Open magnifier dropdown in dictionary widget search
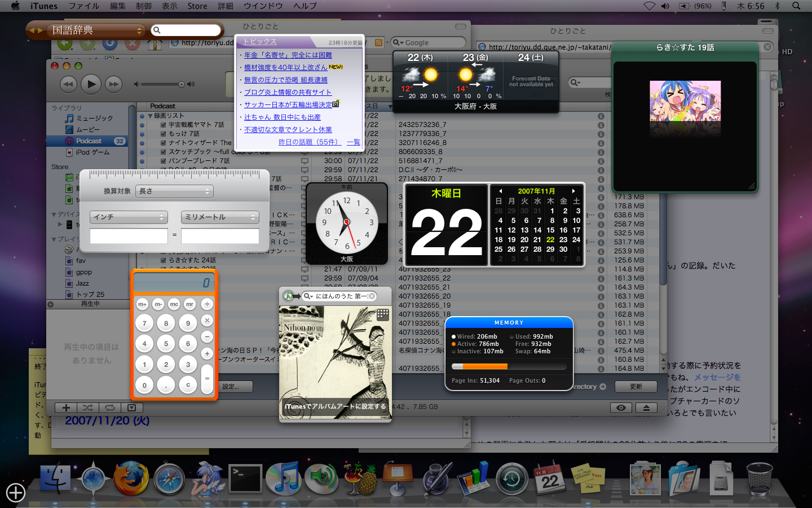Image resolution: width=812 pixels, height=508 pixels. 157,30
